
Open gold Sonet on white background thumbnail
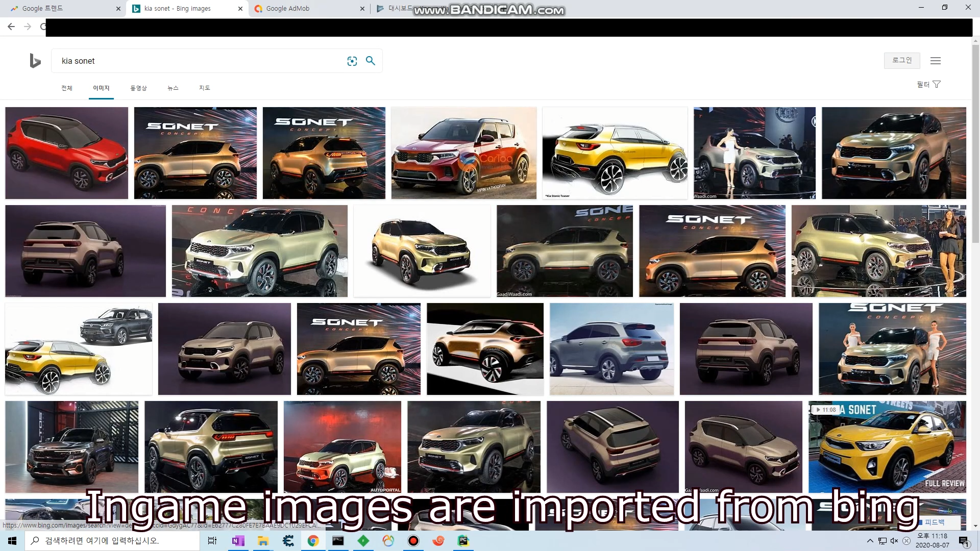tap(422, 251)
